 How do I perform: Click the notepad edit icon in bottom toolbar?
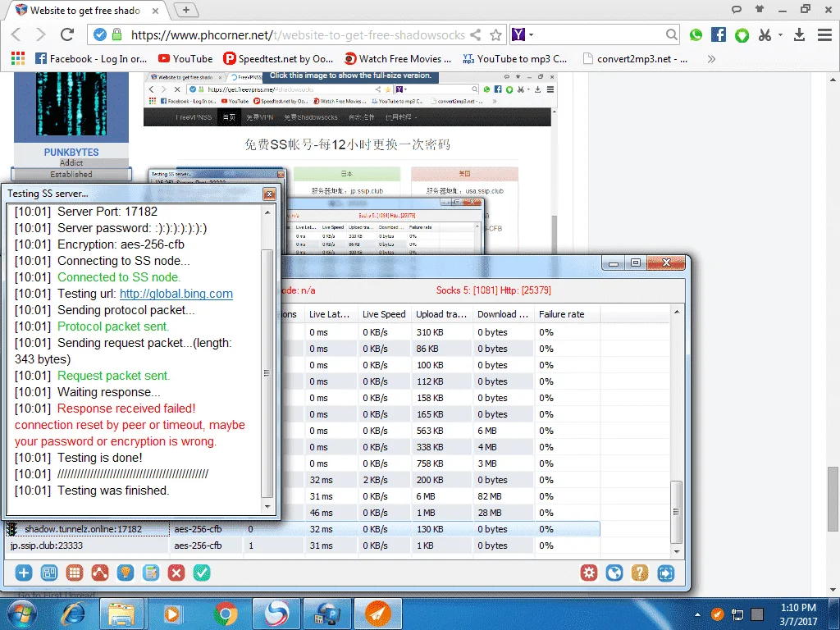(x=151, y=573)
